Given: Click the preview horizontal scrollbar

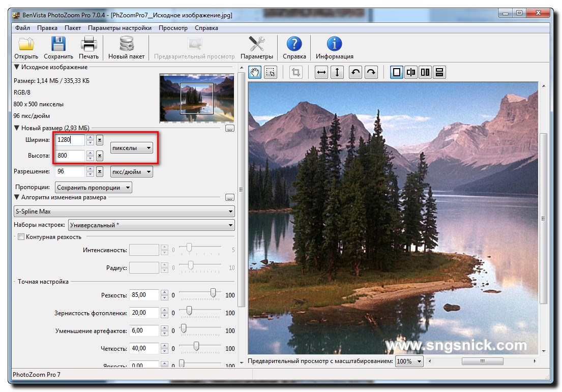Looking at the screenshot, I should pyautogui.click(x=482, y=361).
